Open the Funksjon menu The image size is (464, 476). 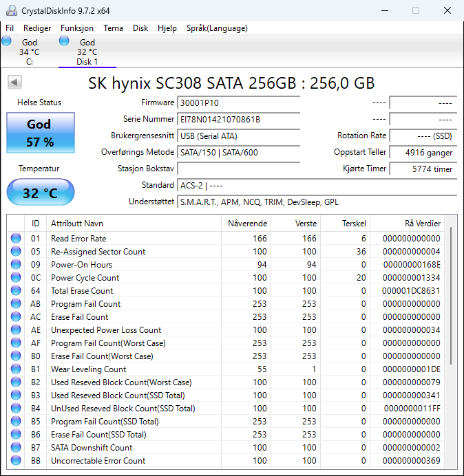coord(77,28)
